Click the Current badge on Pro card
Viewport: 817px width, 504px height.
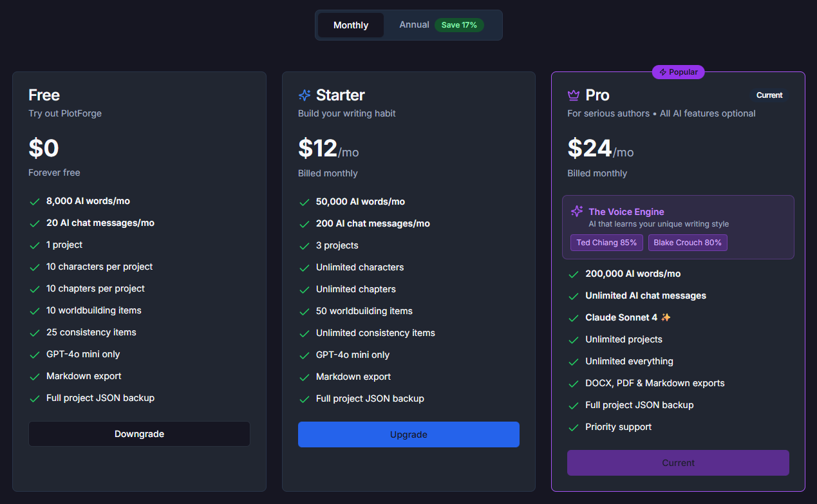(769, 95)
